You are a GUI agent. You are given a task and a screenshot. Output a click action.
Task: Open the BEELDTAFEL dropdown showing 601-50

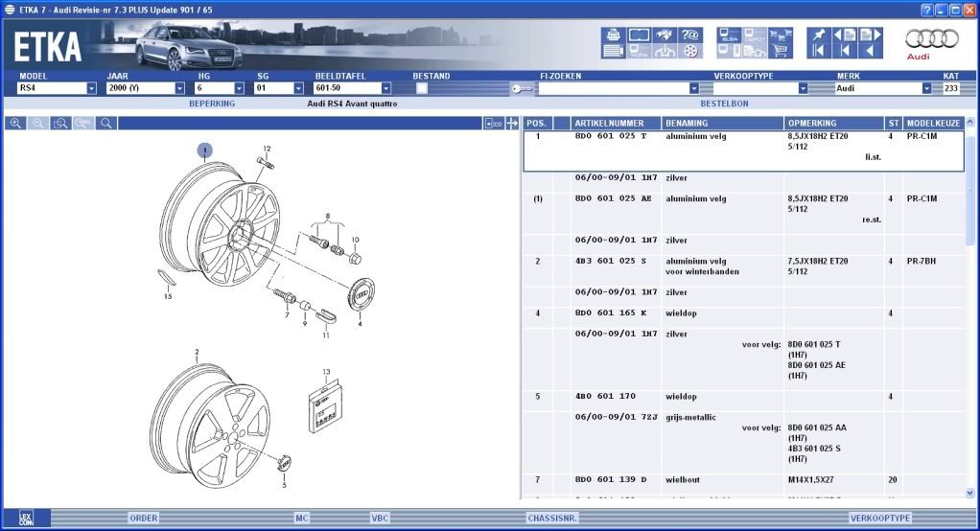point(385,88)
